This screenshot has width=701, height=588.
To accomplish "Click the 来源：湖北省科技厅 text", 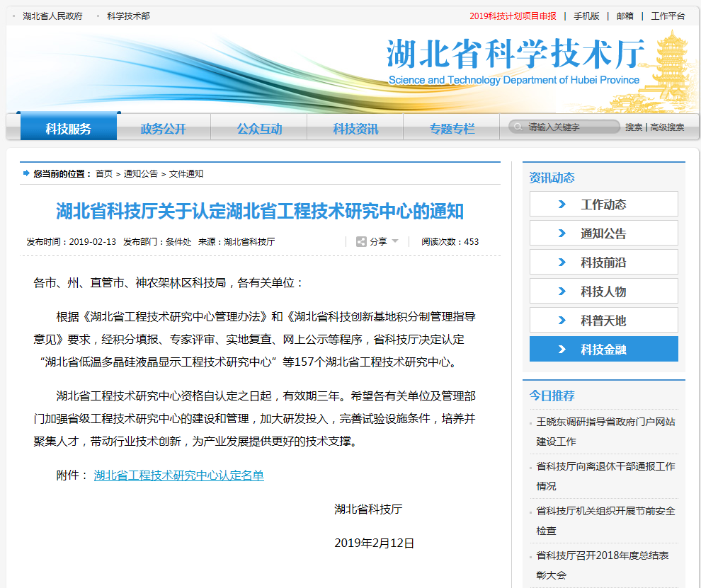I will click(x=236, y=242).
